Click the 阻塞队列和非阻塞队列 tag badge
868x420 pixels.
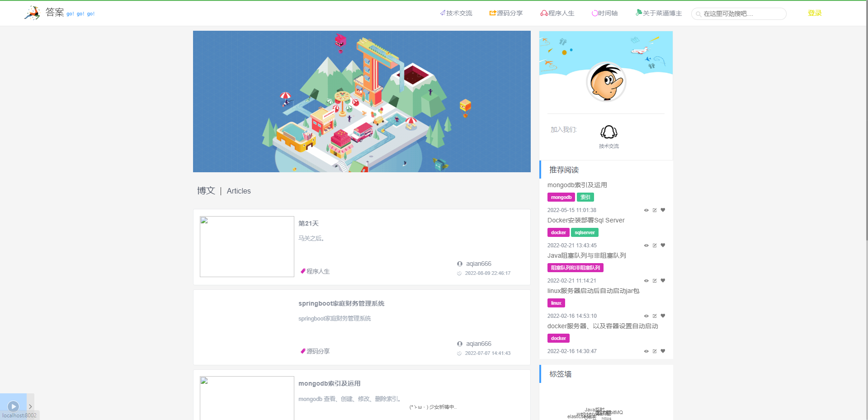pos(576,268)
